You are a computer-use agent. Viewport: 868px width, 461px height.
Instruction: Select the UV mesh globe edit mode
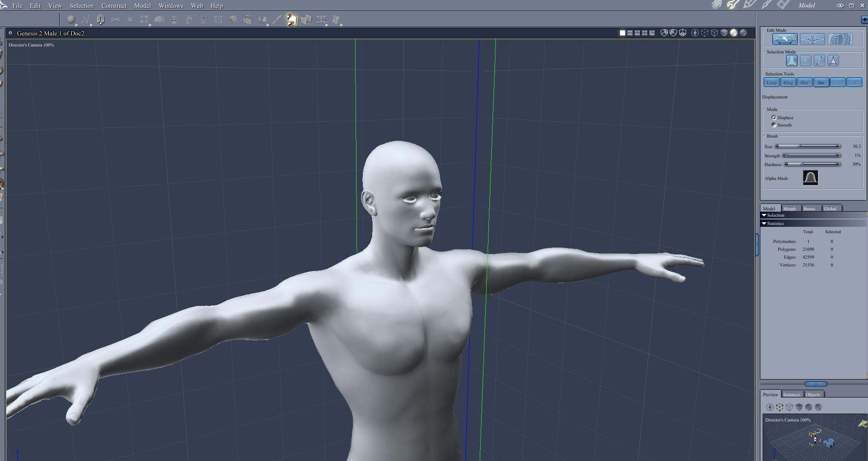click(x=840, y=39)
